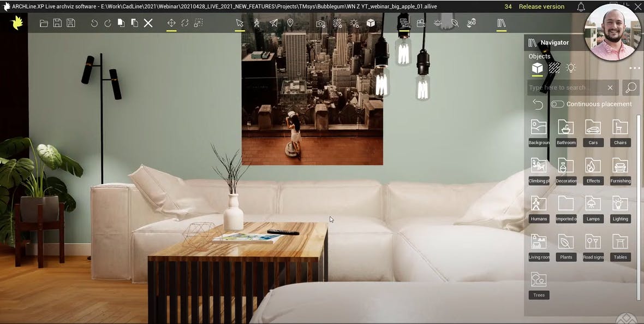
Task: Open the Road signs category folder
Action: 593,247
